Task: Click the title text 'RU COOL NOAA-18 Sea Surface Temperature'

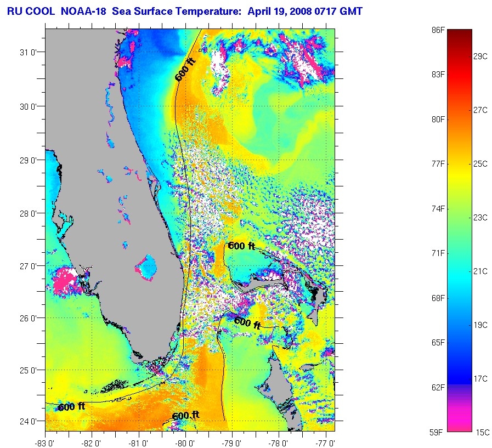Action: pyautogui.click(x=125, y=12)
